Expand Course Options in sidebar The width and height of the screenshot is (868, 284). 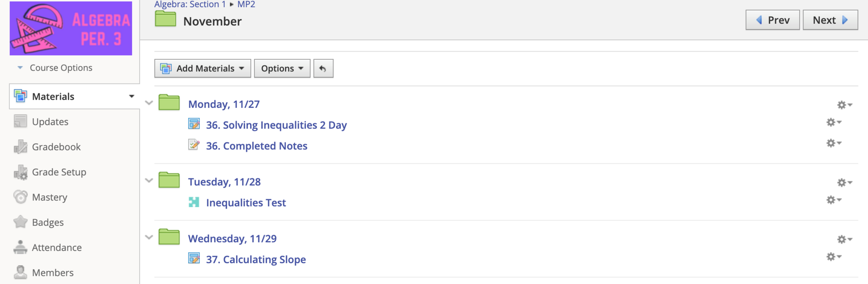tap(61, 68)
